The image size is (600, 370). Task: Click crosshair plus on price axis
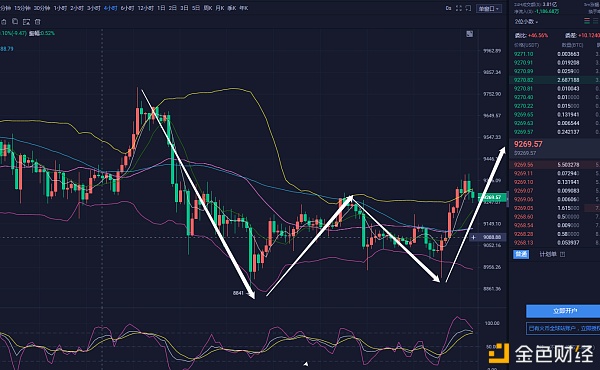(473, 237)
